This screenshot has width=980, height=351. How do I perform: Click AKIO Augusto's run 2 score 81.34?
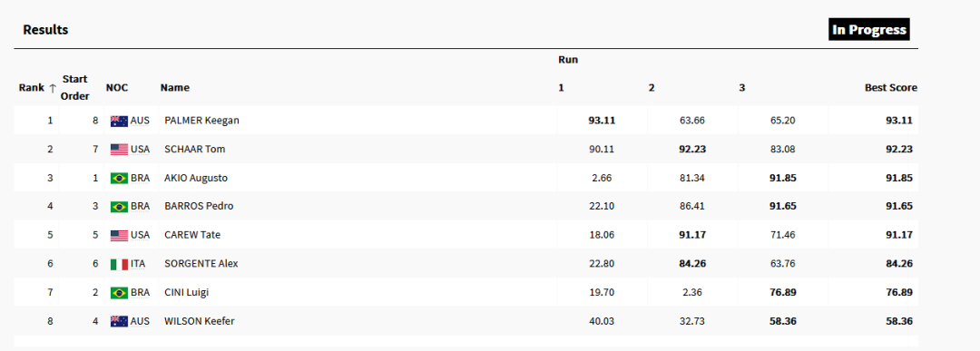coord(691,178)
